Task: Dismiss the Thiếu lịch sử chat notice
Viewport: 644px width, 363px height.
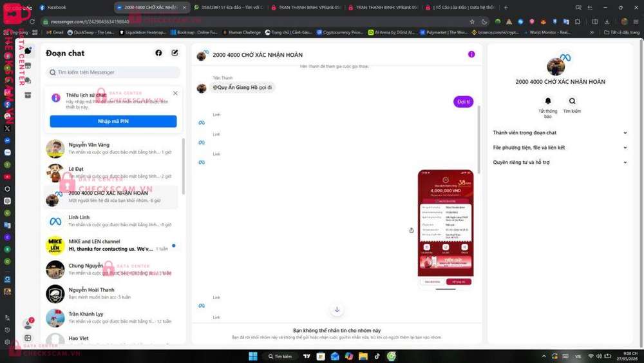Action: [x=175, y=93]
